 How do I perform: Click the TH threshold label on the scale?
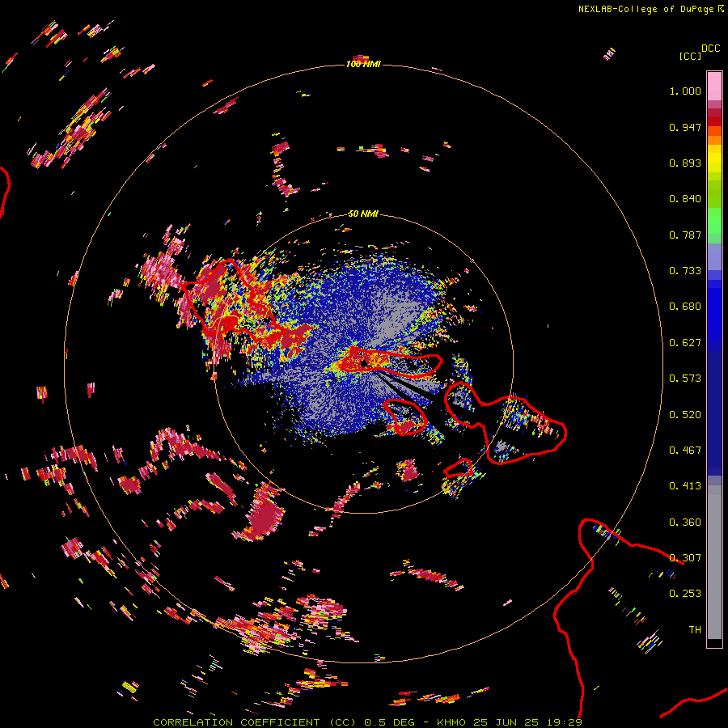pyautogui.click(x=695, y=630)
